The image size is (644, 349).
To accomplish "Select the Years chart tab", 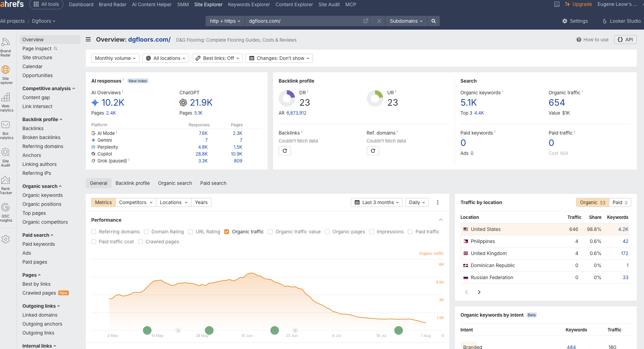I will point(201,202).
